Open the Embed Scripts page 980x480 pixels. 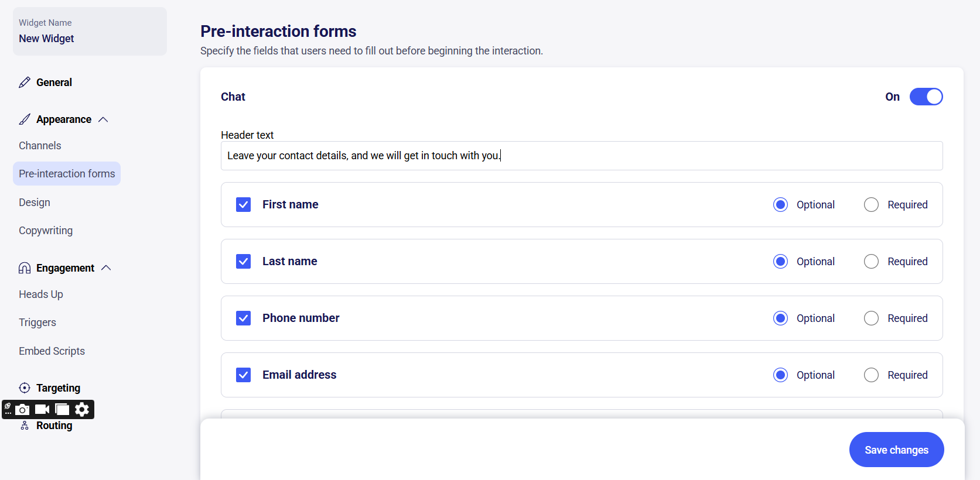click(52, 351)
